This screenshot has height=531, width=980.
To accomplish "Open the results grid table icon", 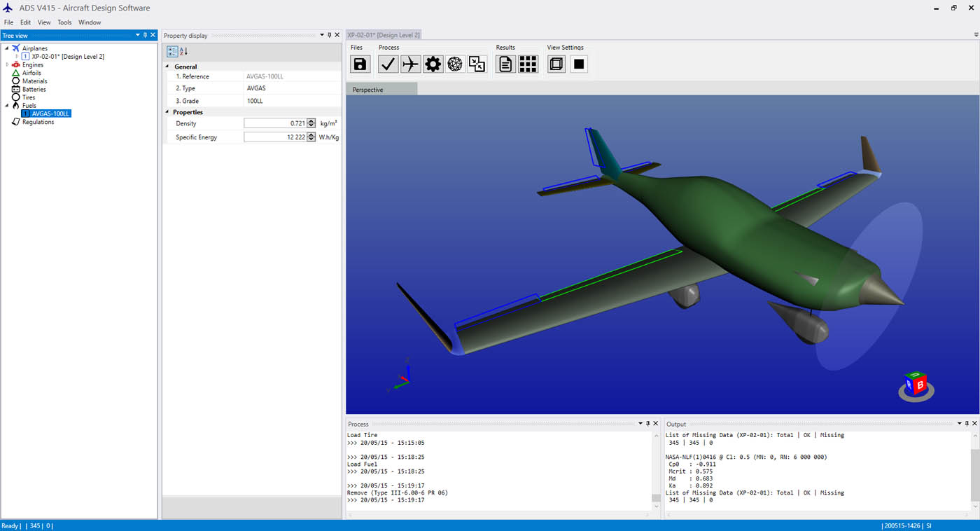I will (x=528, y=64).
